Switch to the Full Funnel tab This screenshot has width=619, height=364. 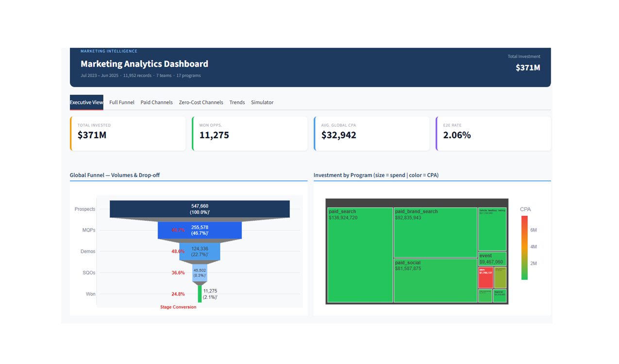click(x=122, y=102)
